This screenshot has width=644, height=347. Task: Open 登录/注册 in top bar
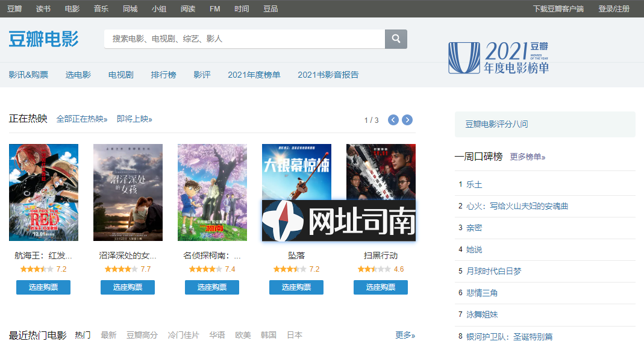pos(614,8)
